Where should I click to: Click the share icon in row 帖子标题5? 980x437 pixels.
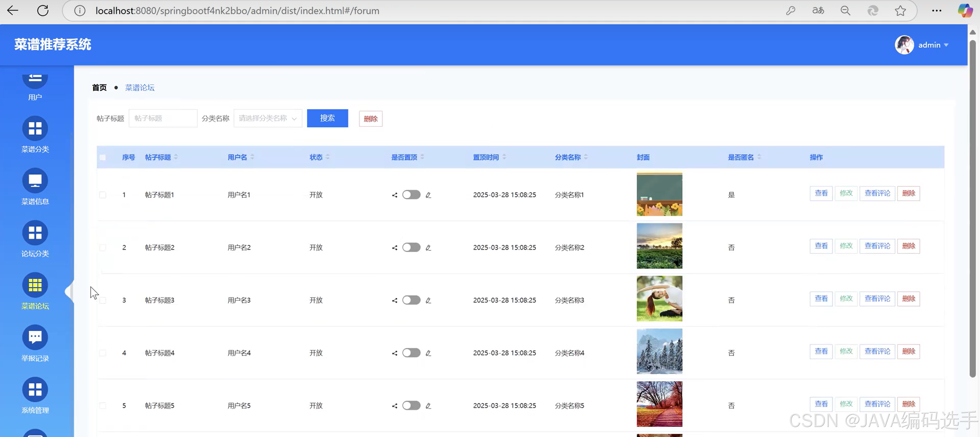click(395, 406)
